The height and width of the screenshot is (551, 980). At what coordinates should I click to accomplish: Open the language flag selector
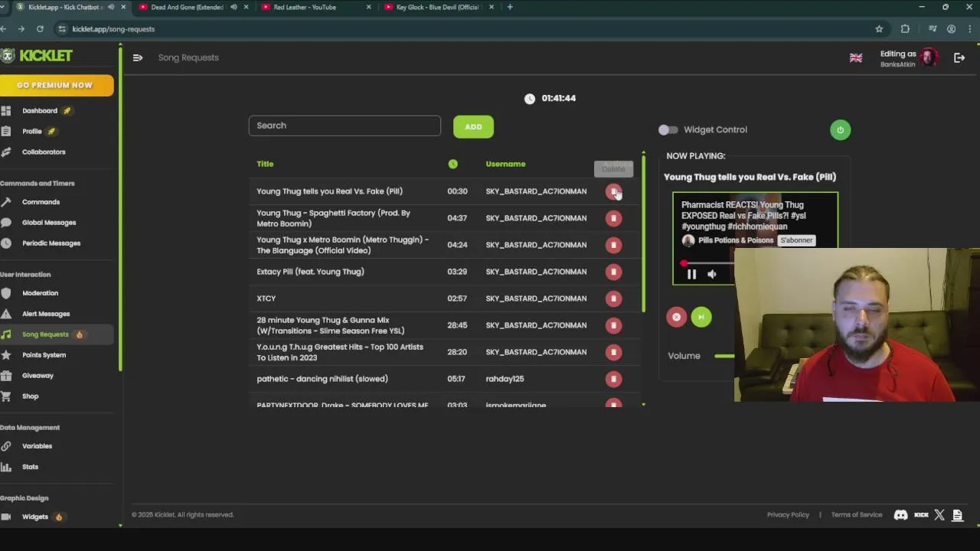point(856,58)
